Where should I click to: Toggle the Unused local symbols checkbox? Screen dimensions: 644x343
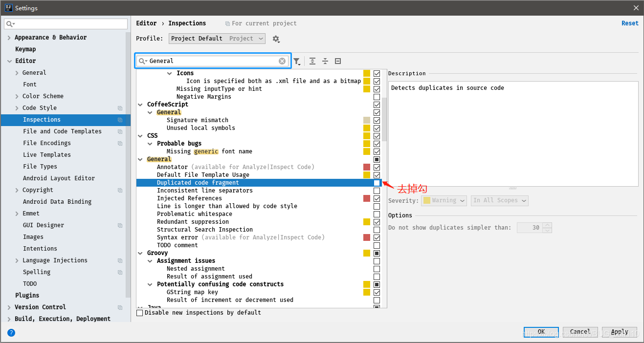pos(377,128)
